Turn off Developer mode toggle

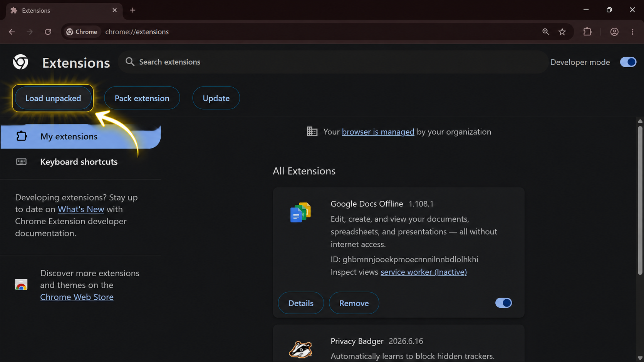[628, 62]
